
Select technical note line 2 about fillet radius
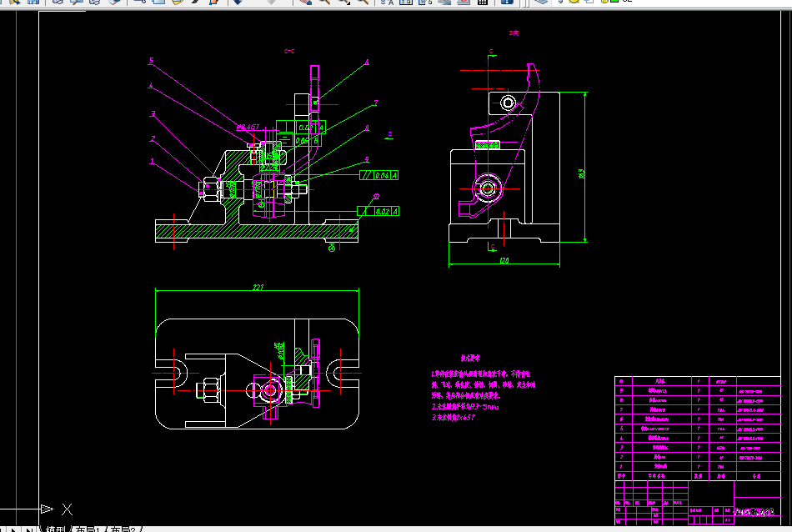pyautogui.click(x=465, y=407)
